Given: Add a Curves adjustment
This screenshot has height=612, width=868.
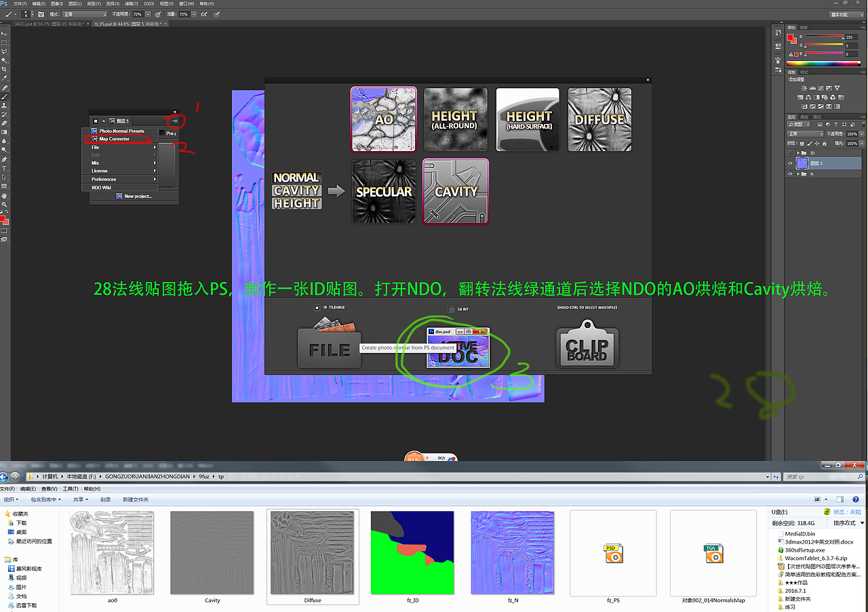Looking at the screenshot, I should 821,88.
